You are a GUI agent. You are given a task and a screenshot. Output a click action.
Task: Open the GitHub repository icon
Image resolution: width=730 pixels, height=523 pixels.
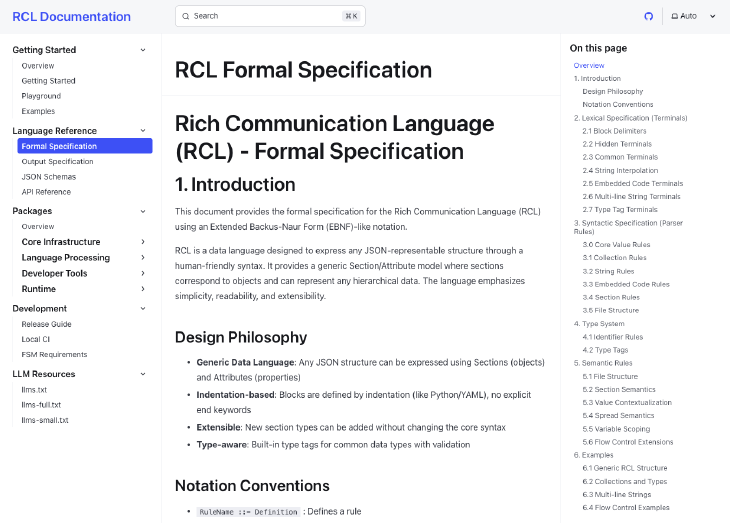648,16
